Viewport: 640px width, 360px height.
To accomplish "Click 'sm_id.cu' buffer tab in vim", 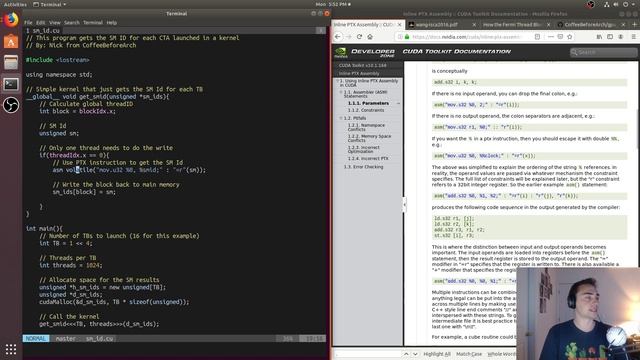I will pyautogui.click(x=43, y=31).
